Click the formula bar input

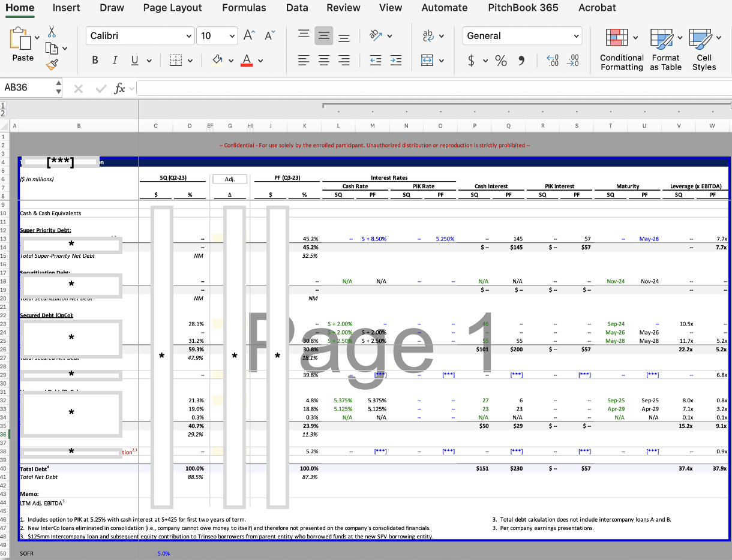point(434,88)
